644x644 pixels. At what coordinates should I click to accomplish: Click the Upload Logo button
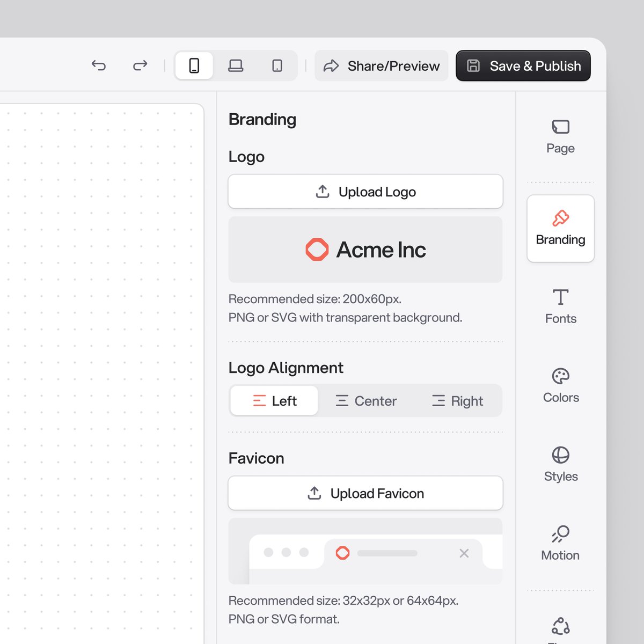pyautogui.click(x=365, y=192)
